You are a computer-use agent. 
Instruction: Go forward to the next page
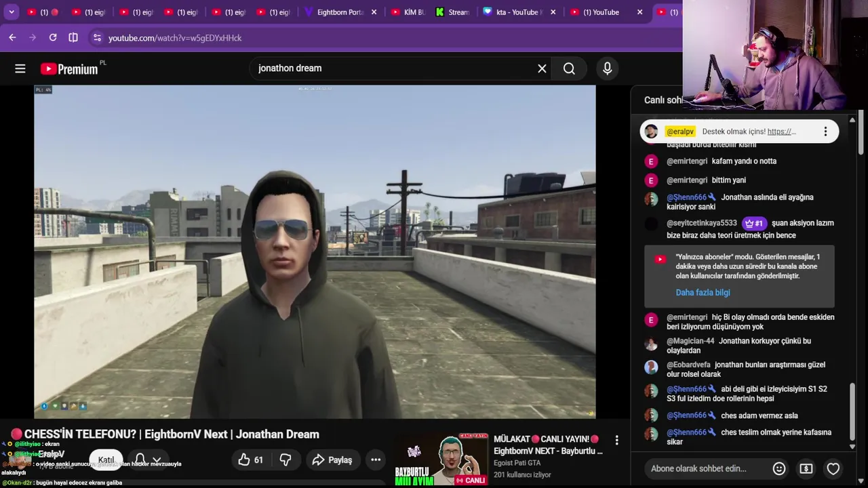pyautogui.click(x=33, y=38)
